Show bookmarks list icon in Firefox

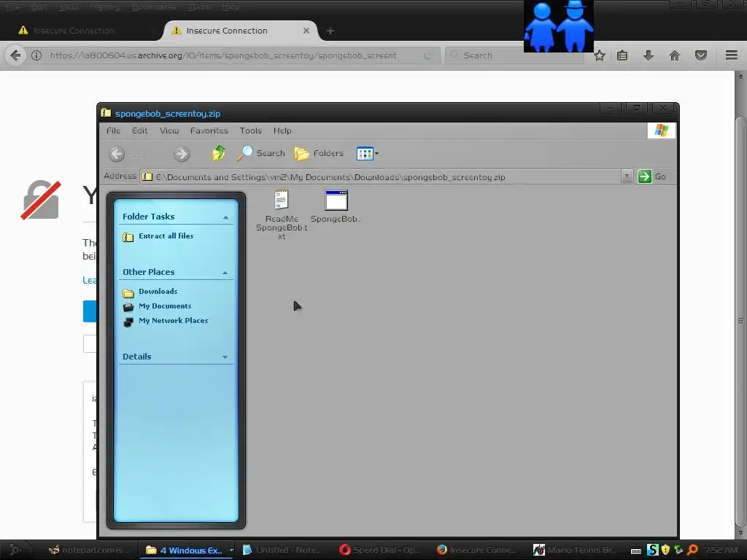(x=622, y=55)
